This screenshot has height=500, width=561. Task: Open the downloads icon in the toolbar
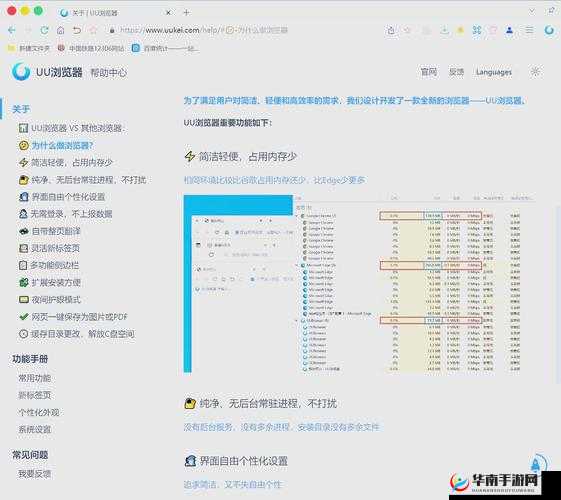(444, 31)
